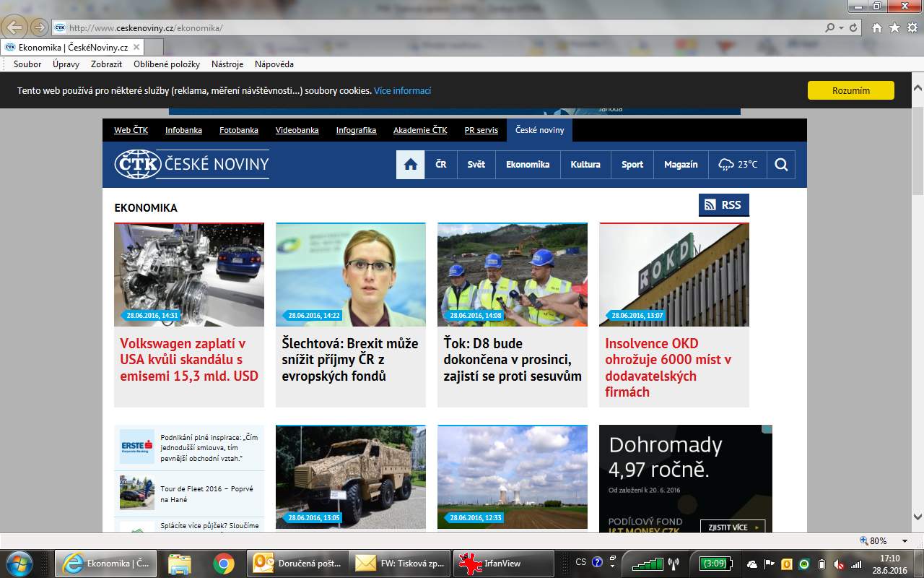This screenshot has width=924, height=578.
Task: Click the OKD building photo thumbnail
Action: pyautogui.click(x=674, y=275)
